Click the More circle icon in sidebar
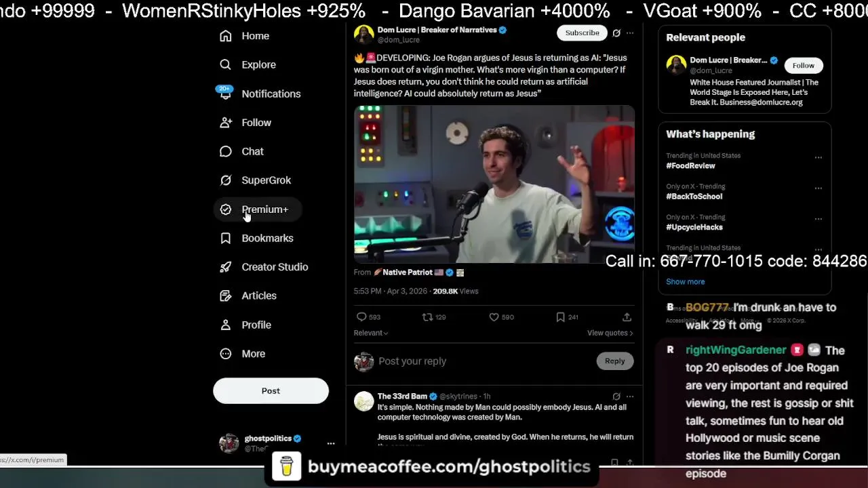The width and height of the screenshot is (868, 488). coord(226,354)
